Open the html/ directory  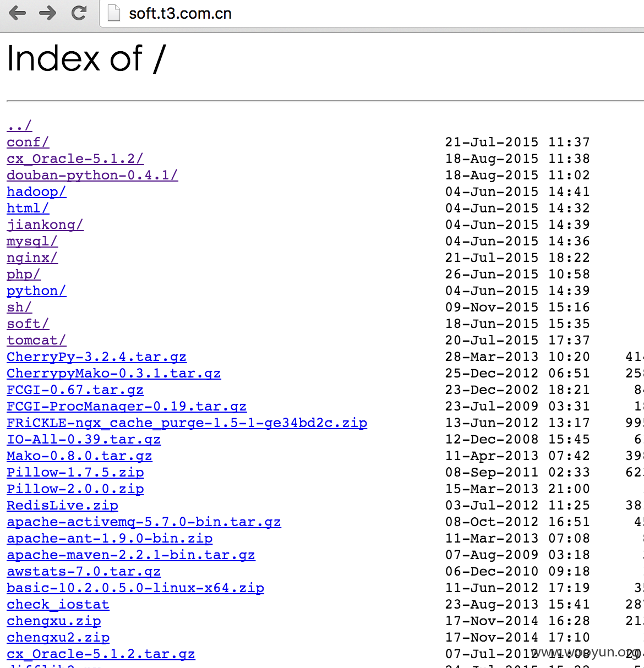(28, 208)
